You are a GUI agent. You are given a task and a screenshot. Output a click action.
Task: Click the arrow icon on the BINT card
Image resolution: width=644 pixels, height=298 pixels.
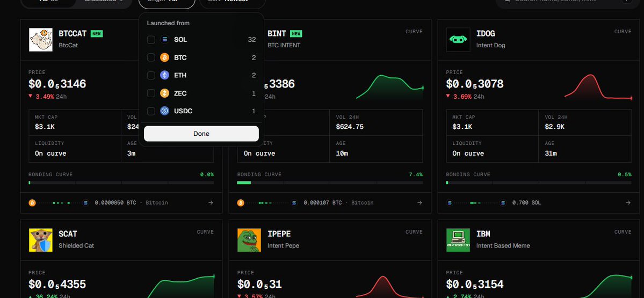point(419,203)
